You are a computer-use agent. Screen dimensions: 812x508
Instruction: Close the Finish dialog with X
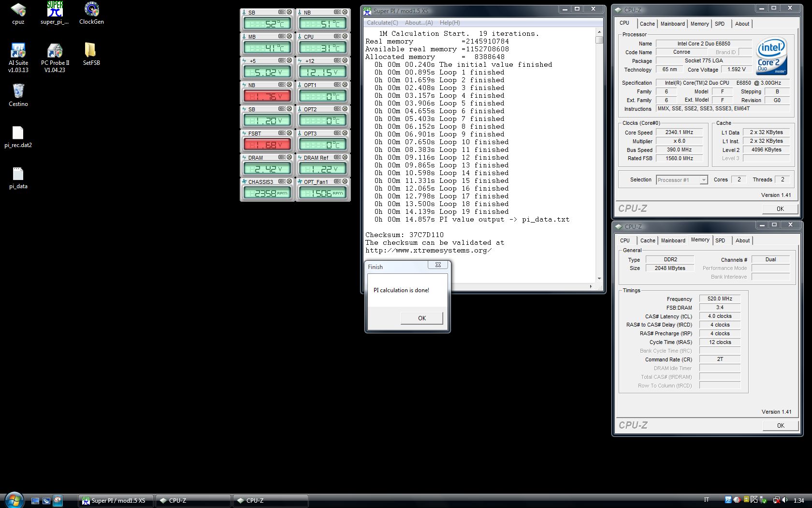[438, 265]
